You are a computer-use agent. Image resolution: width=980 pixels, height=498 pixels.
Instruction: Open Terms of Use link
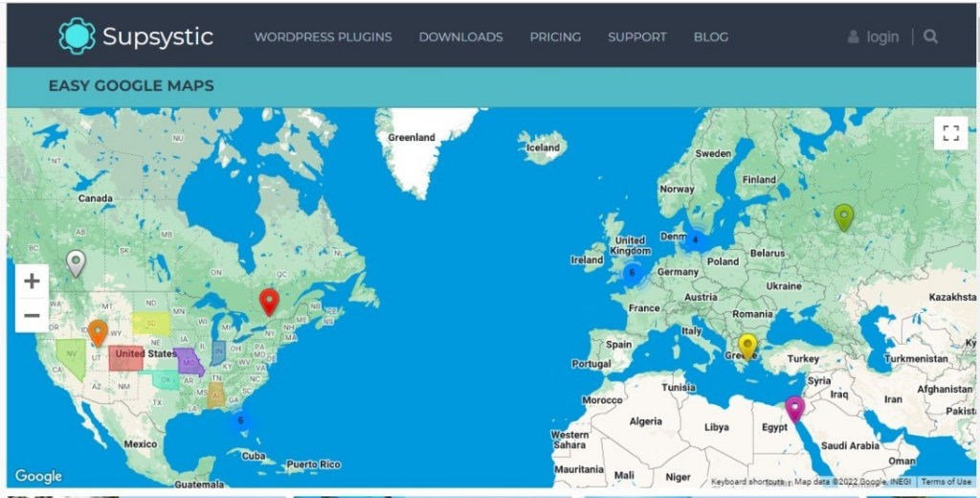[x=947, y=482]
